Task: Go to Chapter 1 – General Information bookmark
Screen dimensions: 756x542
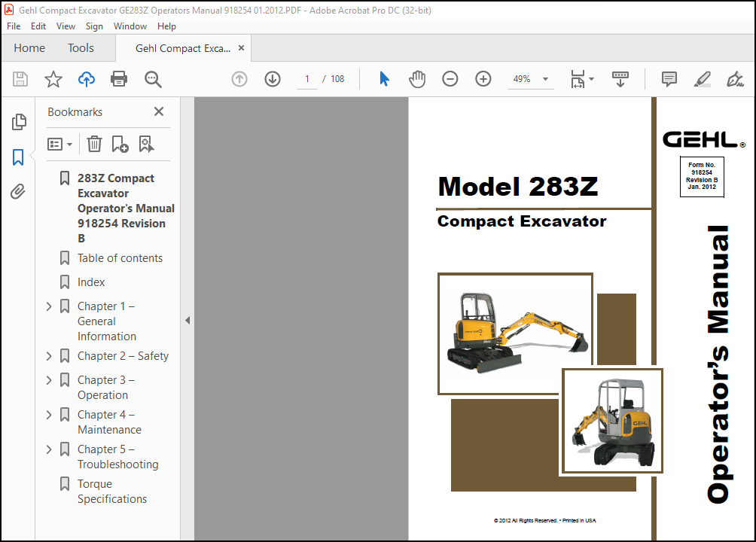Action: click(107, 321)
